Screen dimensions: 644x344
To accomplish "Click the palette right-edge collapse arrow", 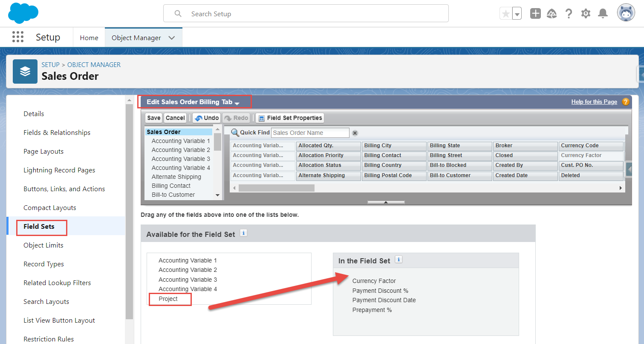I will 629,169.
